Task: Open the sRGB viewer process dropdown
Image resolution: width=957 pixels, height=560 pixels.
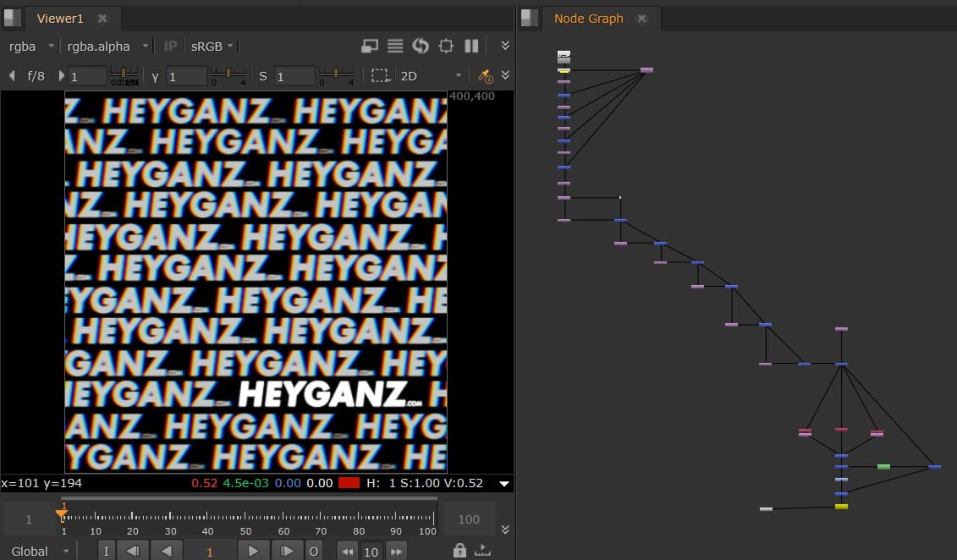Action: coord(212,47)
